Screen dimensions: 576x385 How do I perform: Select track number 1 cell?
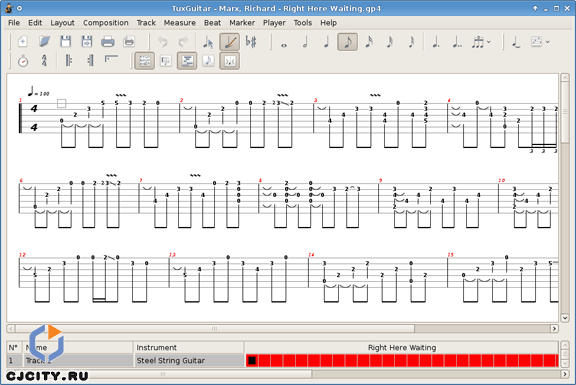14,360
